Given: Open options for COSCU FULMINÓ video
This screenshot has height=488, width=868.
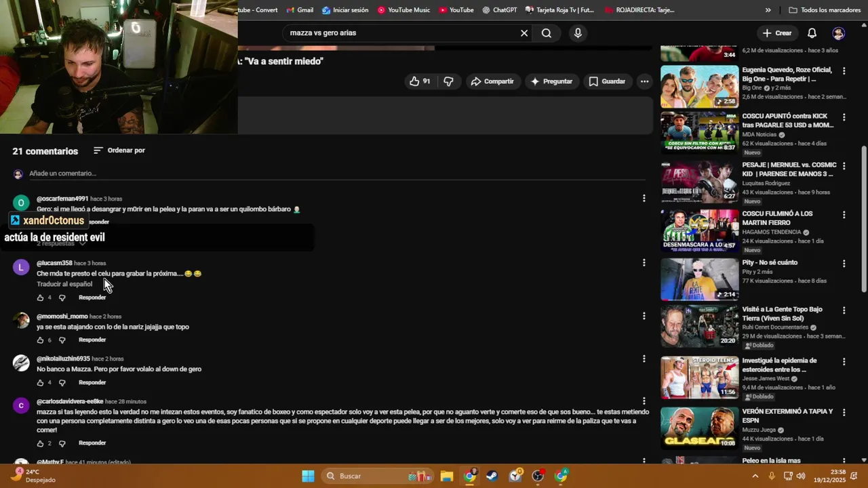Looking at the screenshot, I should pos(844,215).
